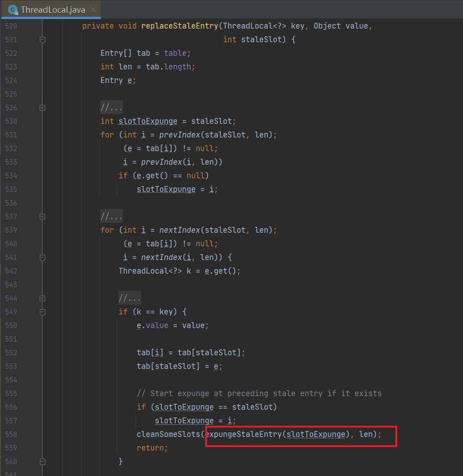463x476 pixels.
Task: Click the purple table field on line 522
Action: click(175, 54)
